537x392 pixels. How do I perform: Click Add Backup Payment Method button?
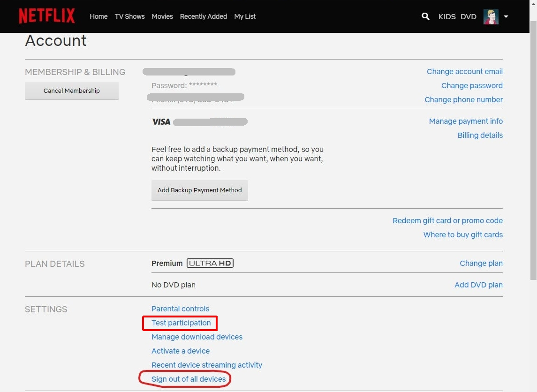pyautogui.click(x=199, y=190)
